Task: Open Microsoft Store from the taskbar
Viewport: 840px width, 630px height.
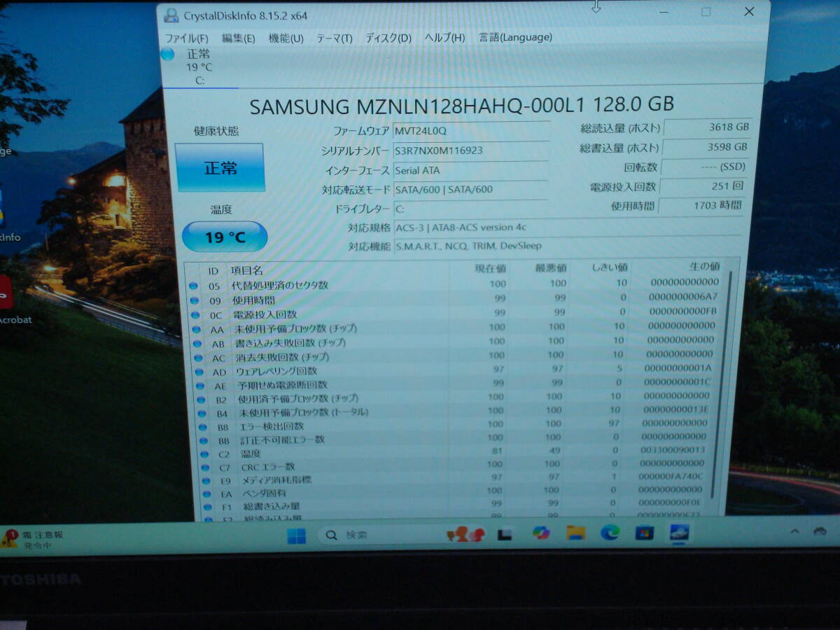Action: click(644, 533)
